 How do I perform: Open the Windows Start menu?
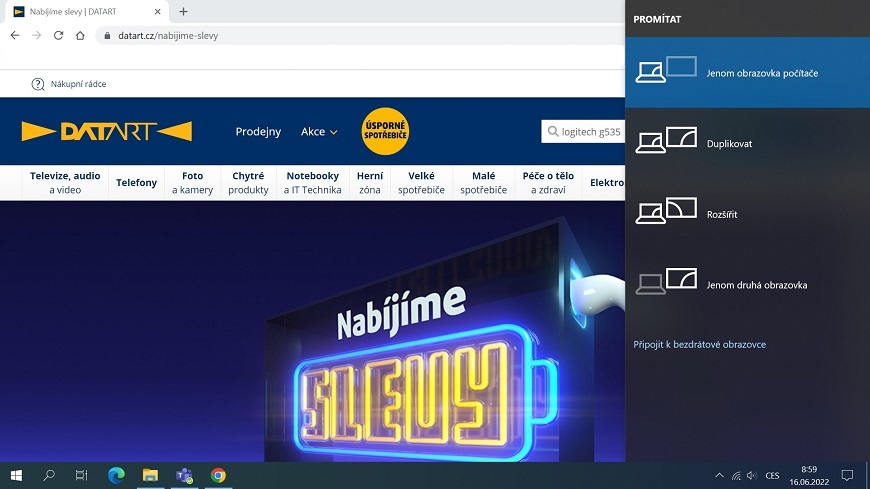(16, 475)
